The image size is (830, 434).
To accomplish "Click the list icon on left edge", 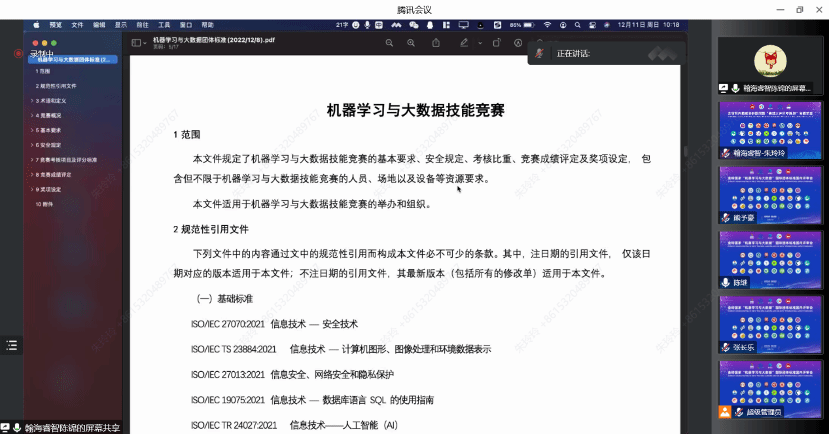I will (x=12, y=345).
